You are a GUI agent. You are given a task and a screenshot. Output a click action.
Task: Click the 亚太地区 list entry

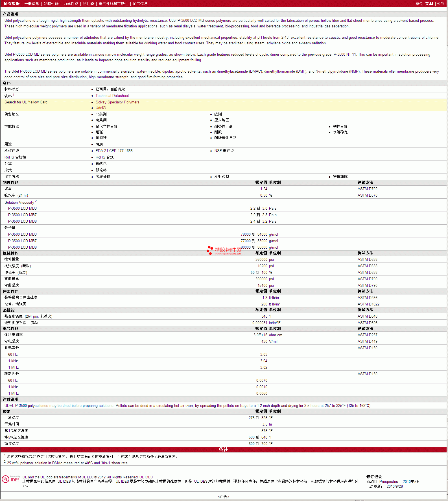222,120
